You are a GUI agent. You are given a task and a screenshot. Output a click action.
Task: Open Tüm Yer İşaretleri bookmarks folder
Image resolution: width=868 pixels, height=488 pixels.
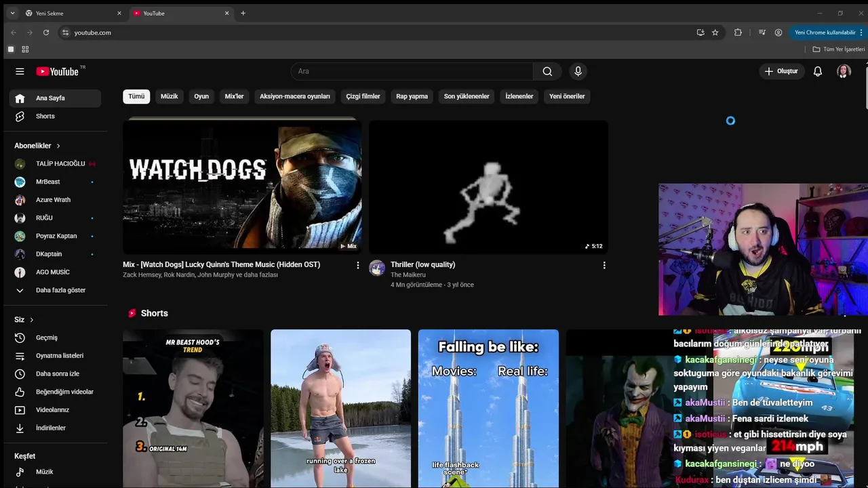tap(839, 49)
